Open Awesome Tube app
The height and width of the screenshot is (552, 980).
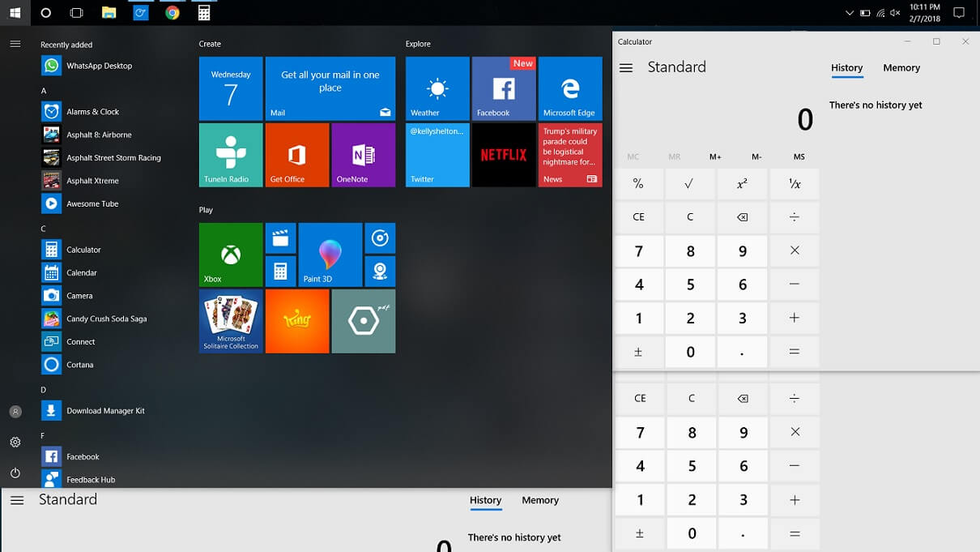click(81, 203)
